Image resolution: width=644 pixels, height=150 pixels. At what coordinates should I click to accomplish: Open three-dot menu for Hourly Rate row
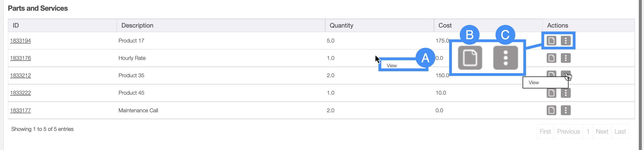point(566,58)
